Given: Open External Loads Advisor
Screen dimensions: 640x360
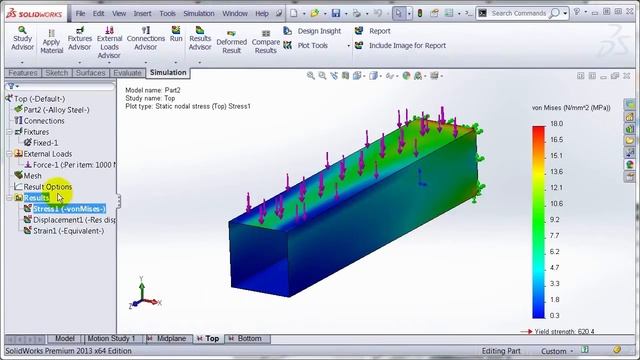Looking at the screenshot, I should click(109, 42).
